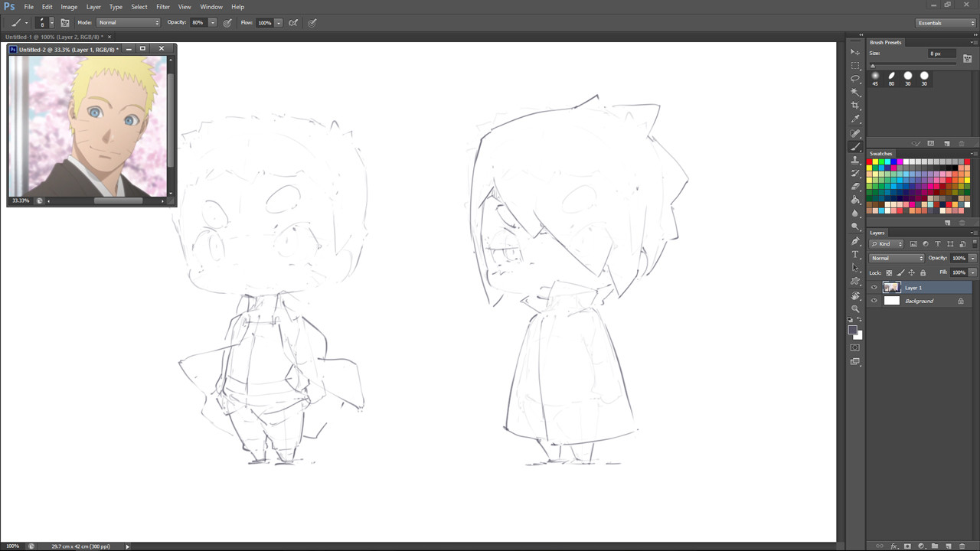Select the Move tool
The image size is (980, 551).
(x=855, y=52)
